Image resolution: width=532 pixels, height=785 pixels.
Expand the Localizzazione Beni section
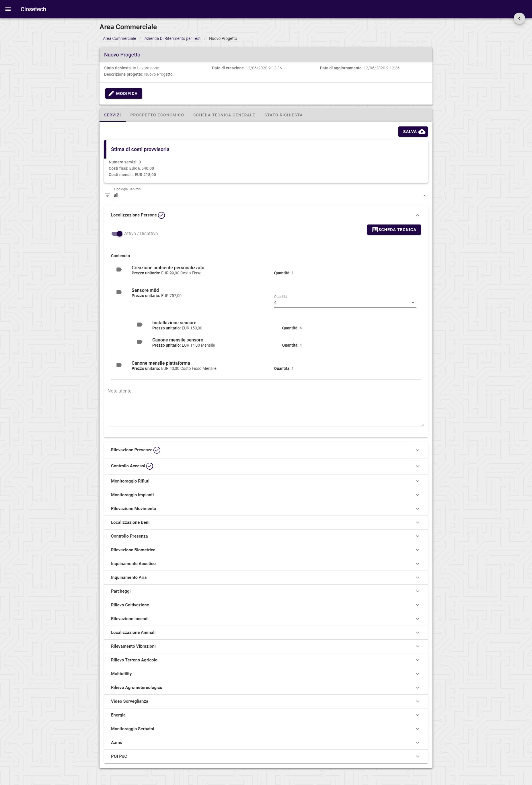click(x=266, y=523)
